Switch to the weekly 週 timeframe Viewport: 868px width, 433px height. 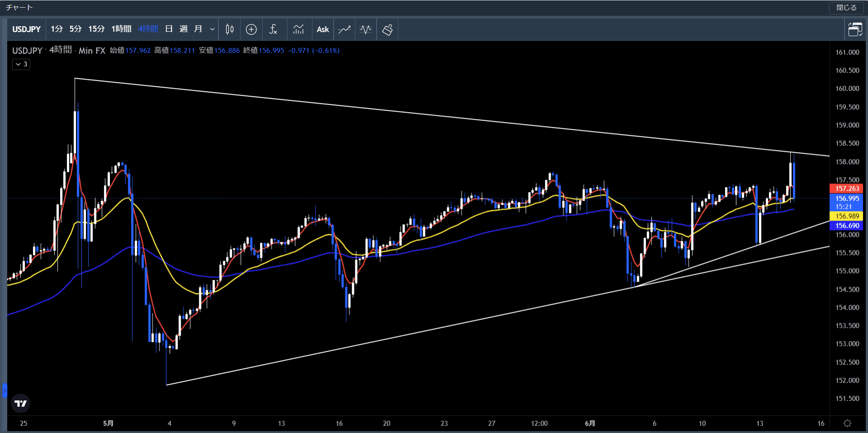(x=184, y=29)
